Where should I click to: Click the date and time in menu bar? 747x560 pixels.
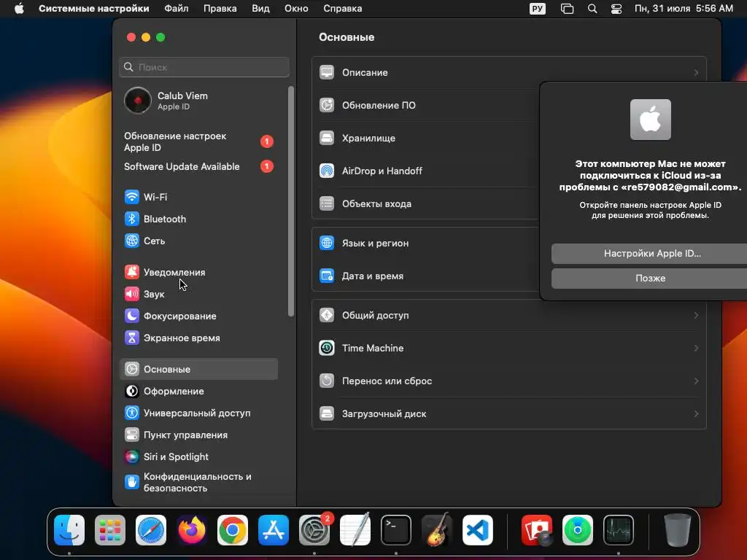[684, 9]
